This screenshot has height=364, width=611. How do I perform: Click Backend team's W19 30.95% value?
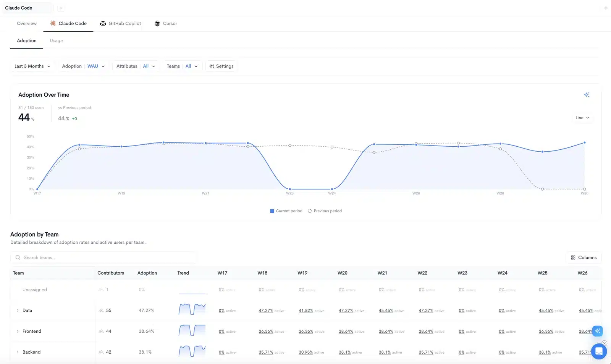tap(306, 352)
